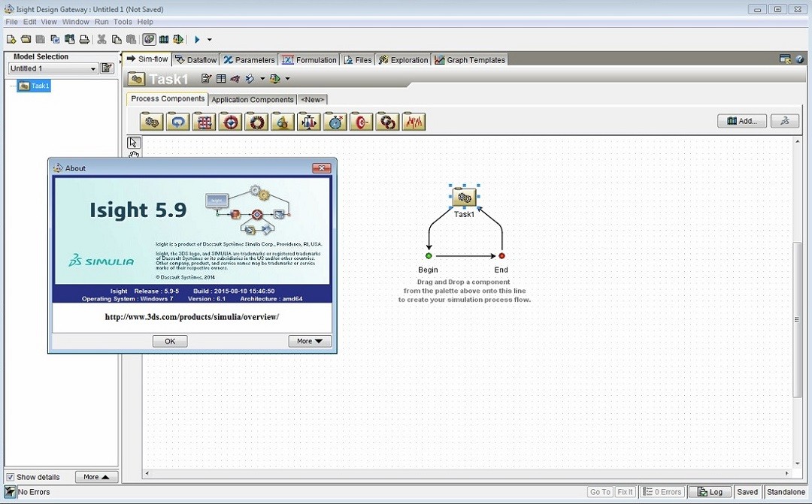Open the Application Components tab
Image resolution: width=812 pixels, height=504 pixels.
click(252, 99)
